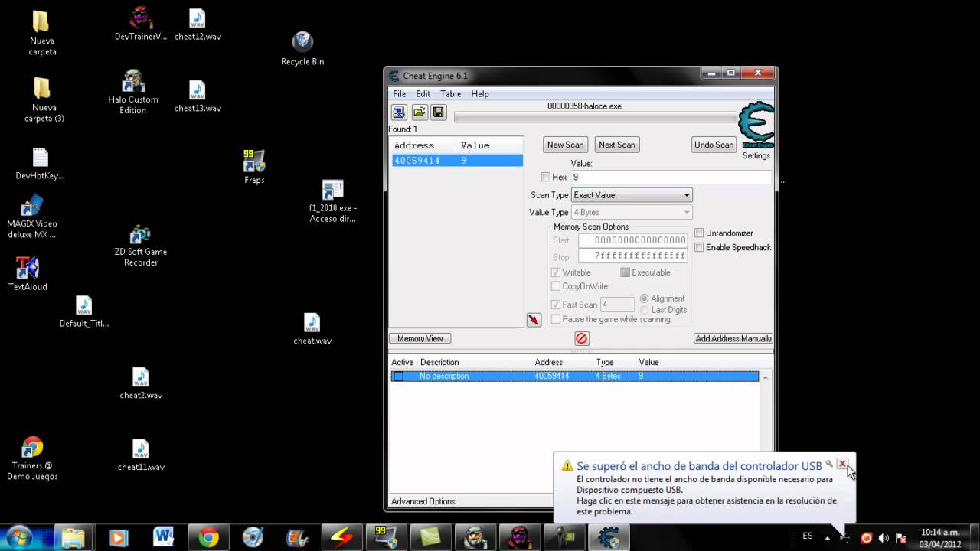
Task: Select cheat2.wav desktop file
Action: 141,383
